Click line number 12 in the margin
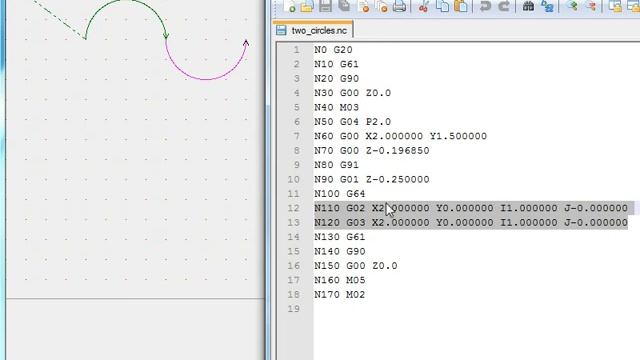Image resolution: width=640 pixels, height=360 pixels. tap(293, 208)
